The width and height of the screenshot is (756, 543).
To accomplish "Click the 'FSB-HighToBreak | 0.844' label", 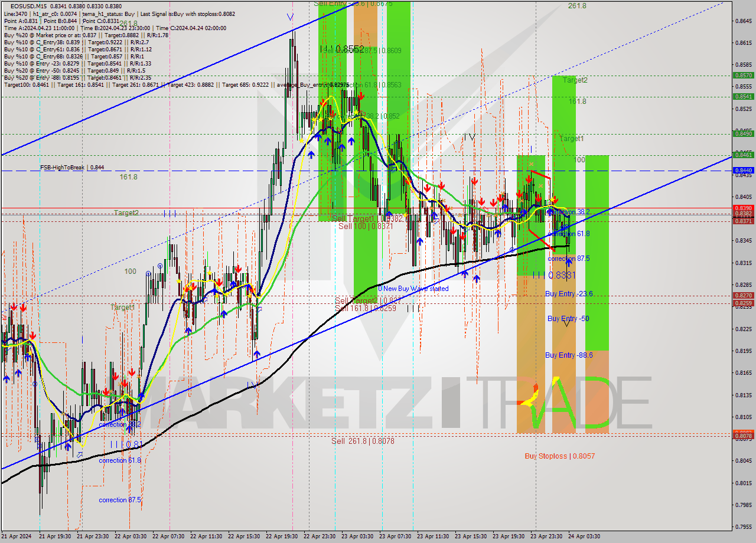I will click(72, 168).
